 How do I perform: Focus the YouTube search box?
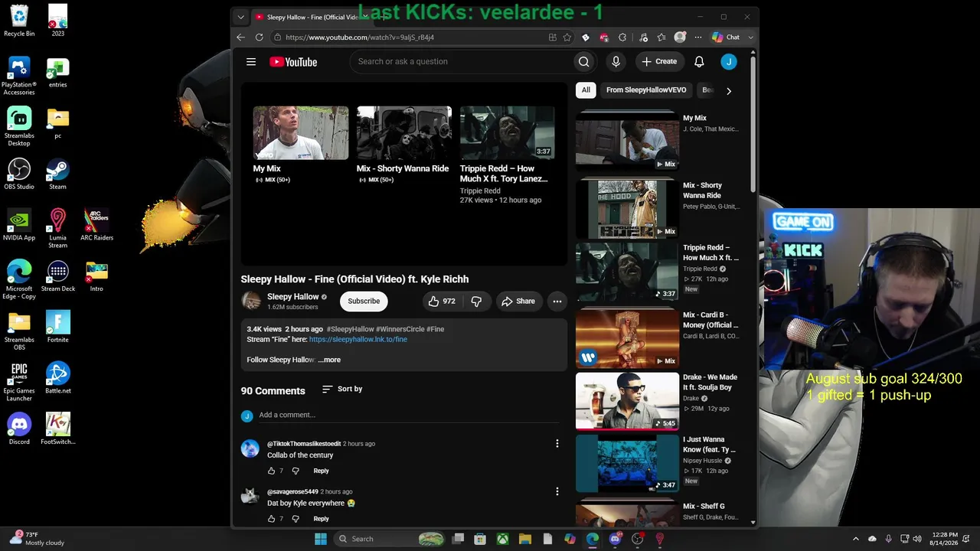[x=463, y=62]
